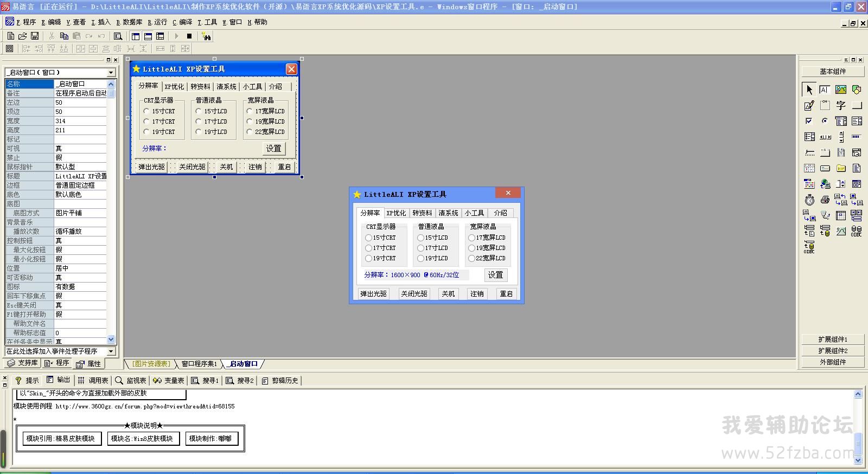Select the horizontal scrollbar component icon
The image size is (868, 474).
coord(825,137)
